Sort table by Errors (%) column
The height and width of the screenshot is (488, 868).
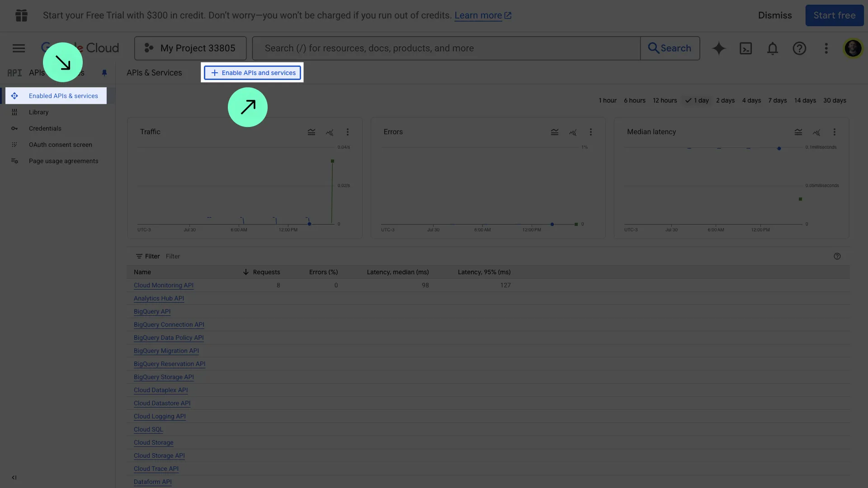click(x=323, y=272)
